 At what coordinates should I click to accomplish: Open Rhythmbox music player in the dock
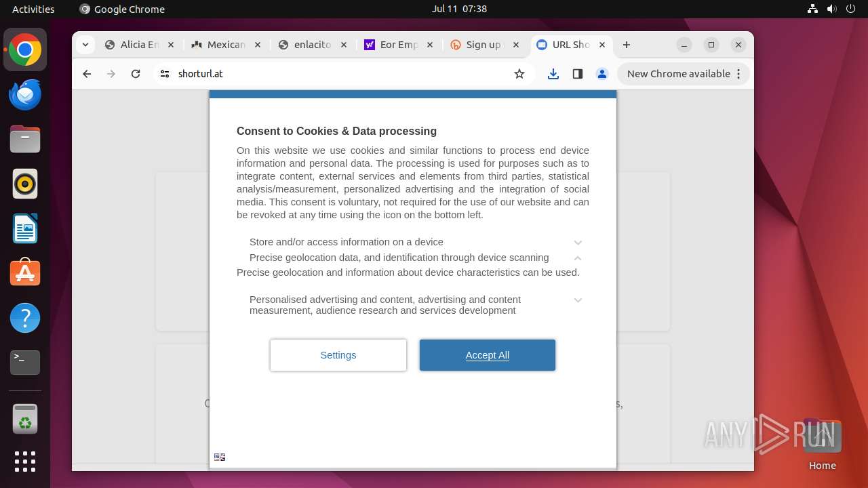tap(25, 184)
